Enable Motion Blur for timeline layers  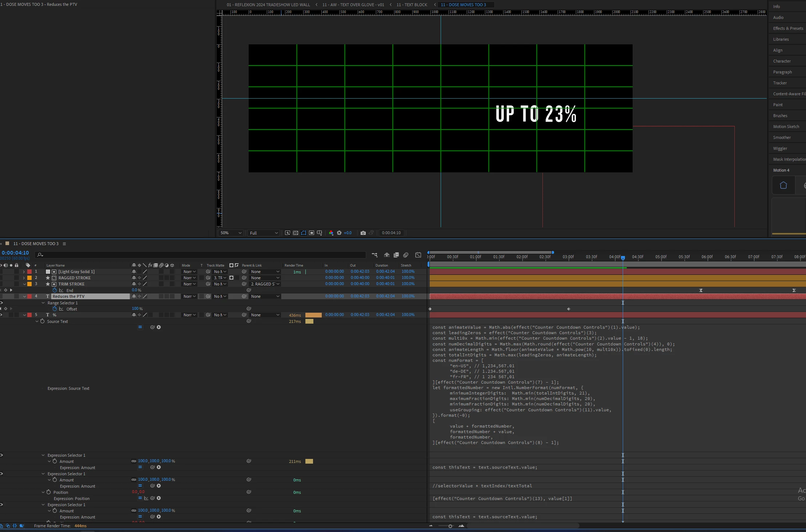406,255
